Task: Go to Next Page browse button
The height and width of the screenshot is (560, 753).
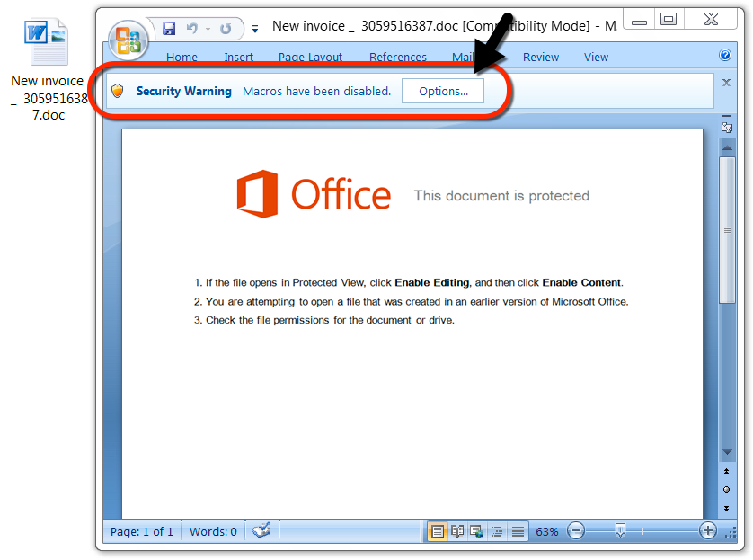Action: pyautogui.click(x=727, y=508)
